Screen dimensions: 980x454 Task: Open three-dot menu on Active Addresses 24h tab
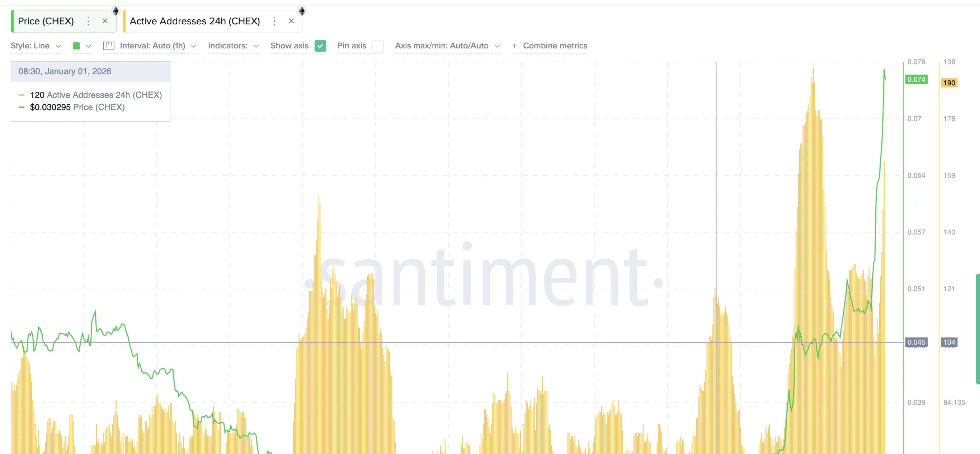274,21
